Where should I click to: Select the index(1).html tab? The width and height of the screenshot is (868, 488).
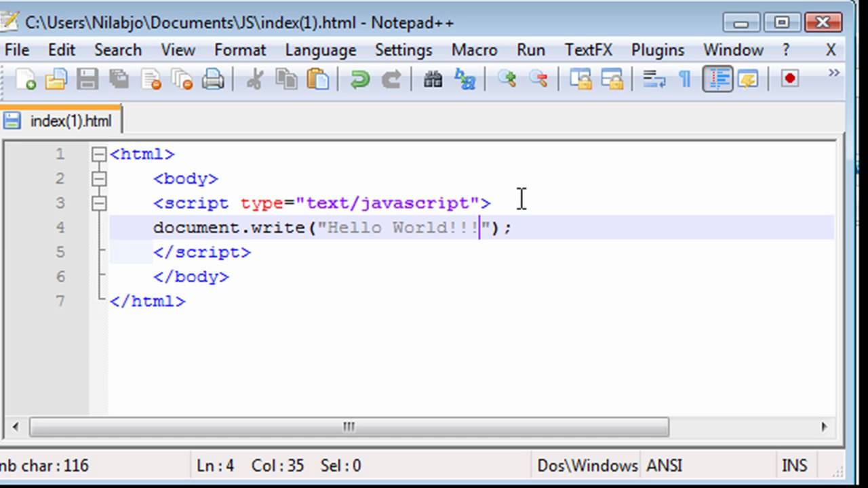tap(61, 121)
